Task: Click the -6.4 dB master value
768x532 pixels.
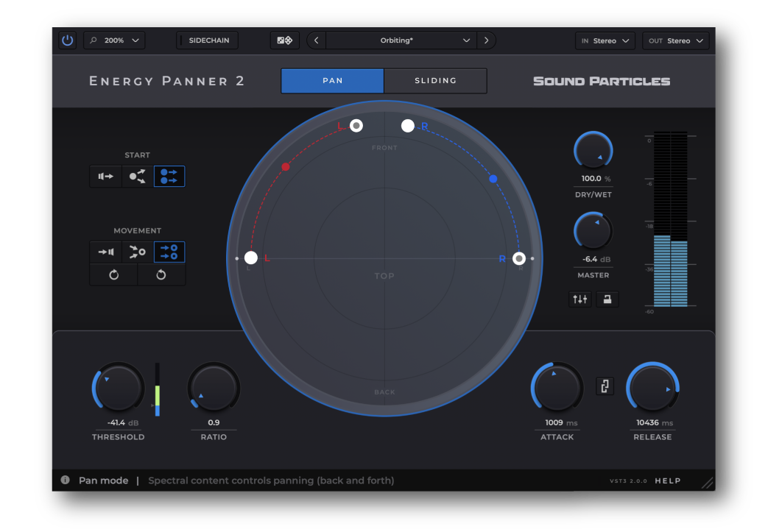Action: (x=596, y=259)
